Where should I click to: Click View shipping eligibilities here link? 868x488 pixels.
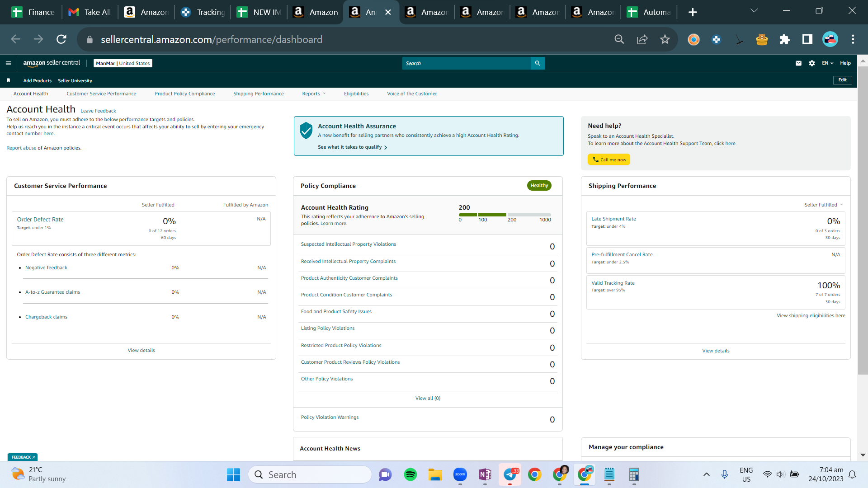coord(811,315)
